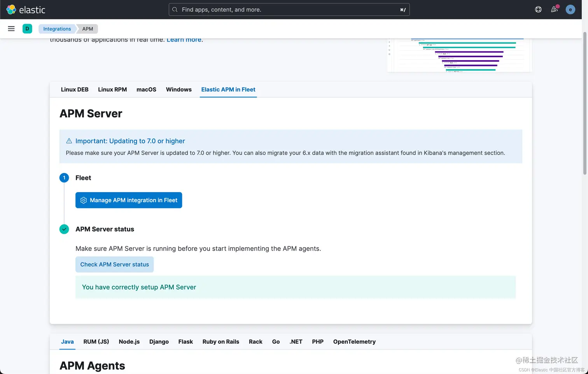Select the RUM (JS) agent tab
The height and width of the screenshot is (374, 588).
pyautogui.click(x=96, y=342)
